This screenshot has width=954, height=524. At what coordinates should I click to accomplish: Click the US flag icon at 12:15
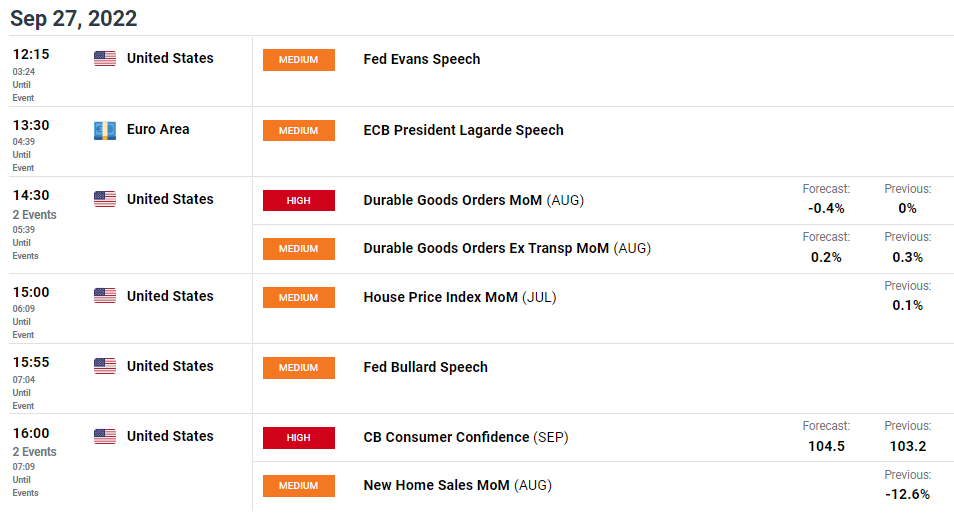(105, 58)
